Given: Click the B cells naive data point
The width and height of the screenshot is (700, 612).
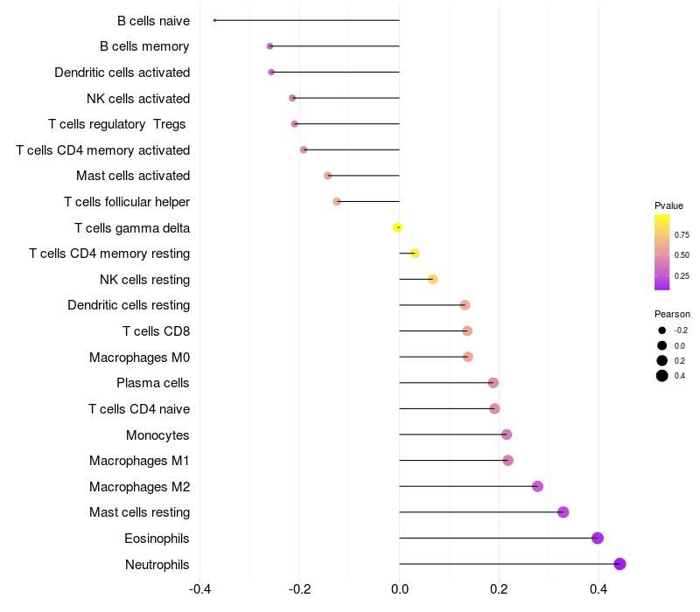Looking at the screenshot, I should tap(215, 20).
